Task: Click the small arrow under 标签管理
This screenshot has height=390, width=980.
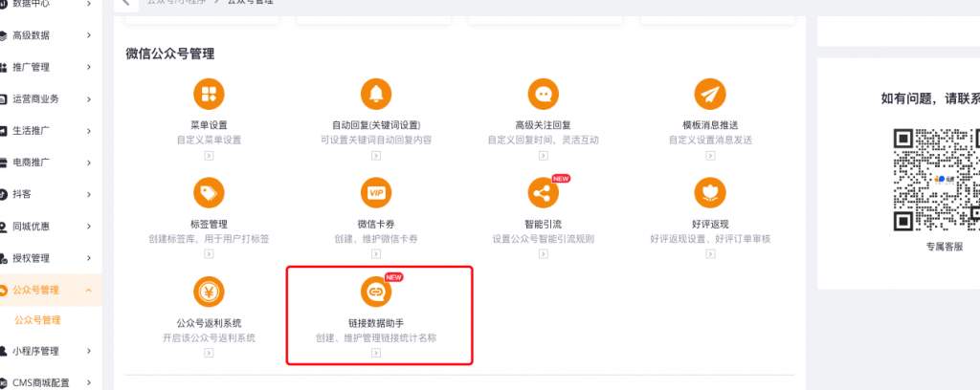Action: (209, 254)
